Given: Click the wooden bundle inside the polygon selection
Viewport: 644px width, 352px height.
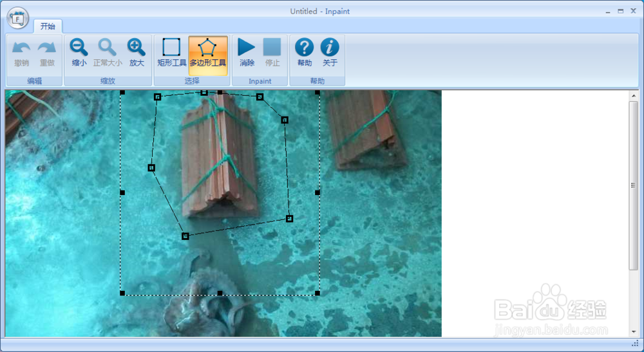Looking at the screenshot, I should tap(220, 156).
